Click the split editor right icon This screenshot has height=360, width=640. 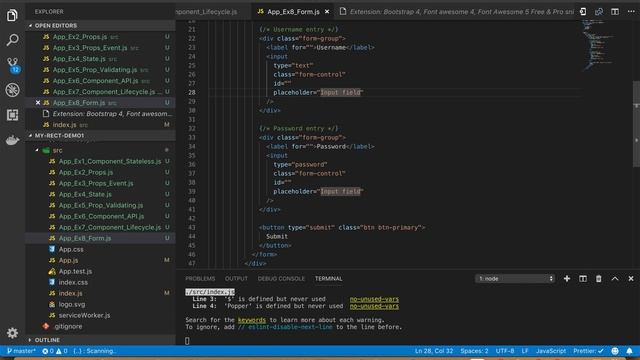(615, 12)
